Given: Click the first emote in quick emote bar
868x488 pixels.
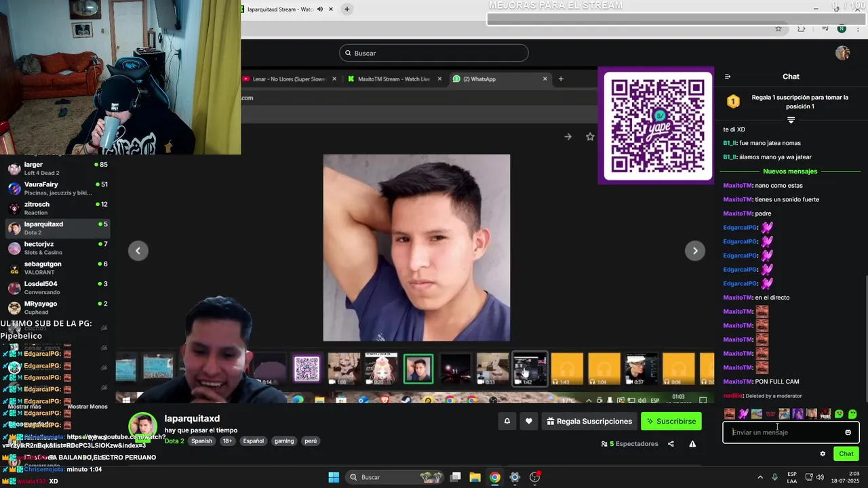Looking at the screenshot, I should [x=730, y=413].
